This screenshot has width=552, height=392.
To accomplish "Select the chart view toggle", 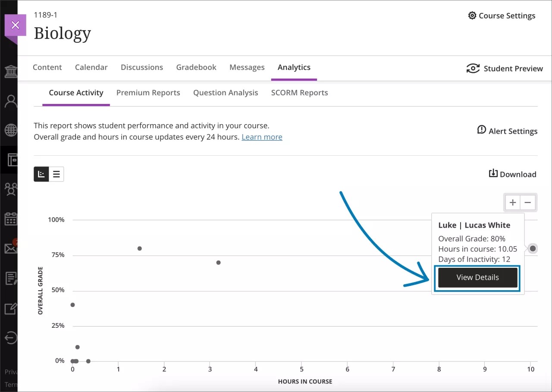I will [x=41, y=174].
